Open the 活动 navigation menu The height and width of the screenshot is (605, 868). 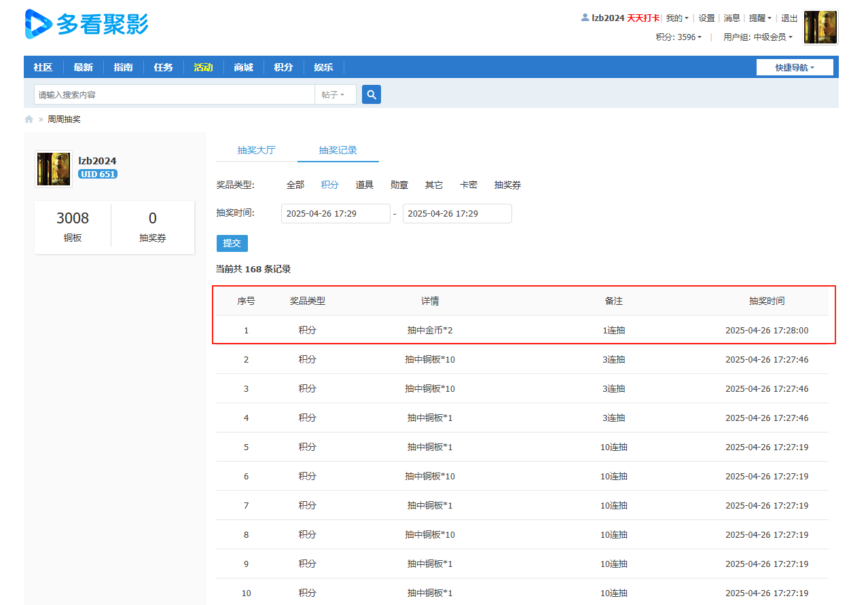(x=203, y=67)
